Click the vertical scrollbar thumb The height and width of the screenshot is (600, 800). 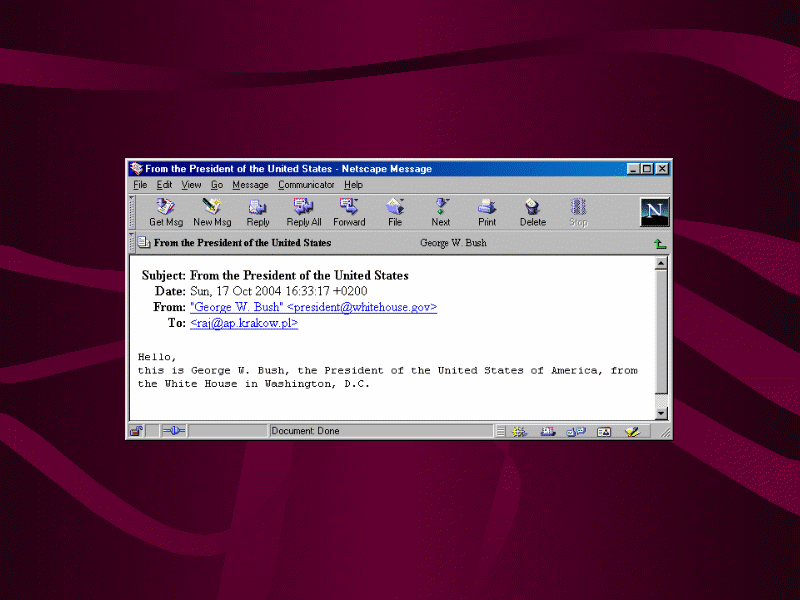point(661,332)
